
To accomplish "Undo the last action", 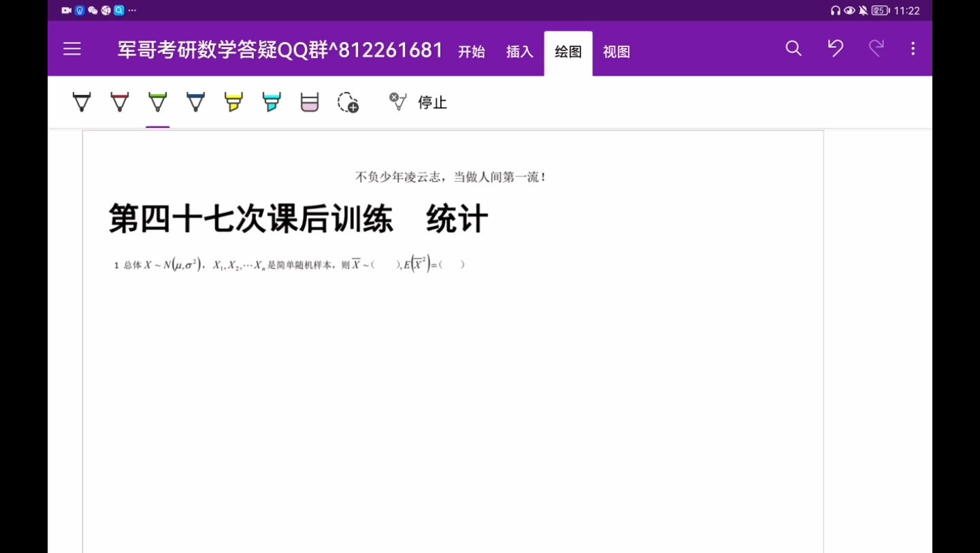I will click(x=836, y=48).
